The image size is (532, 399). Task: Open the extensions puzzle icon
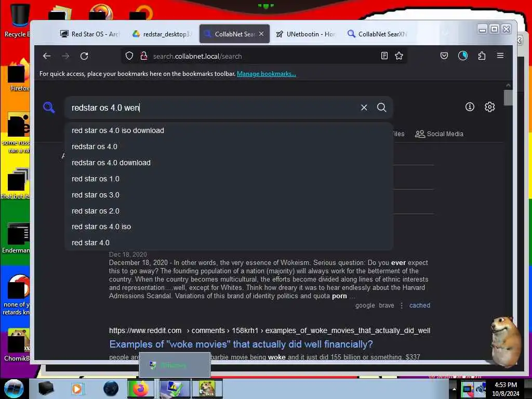coord(482,56)
